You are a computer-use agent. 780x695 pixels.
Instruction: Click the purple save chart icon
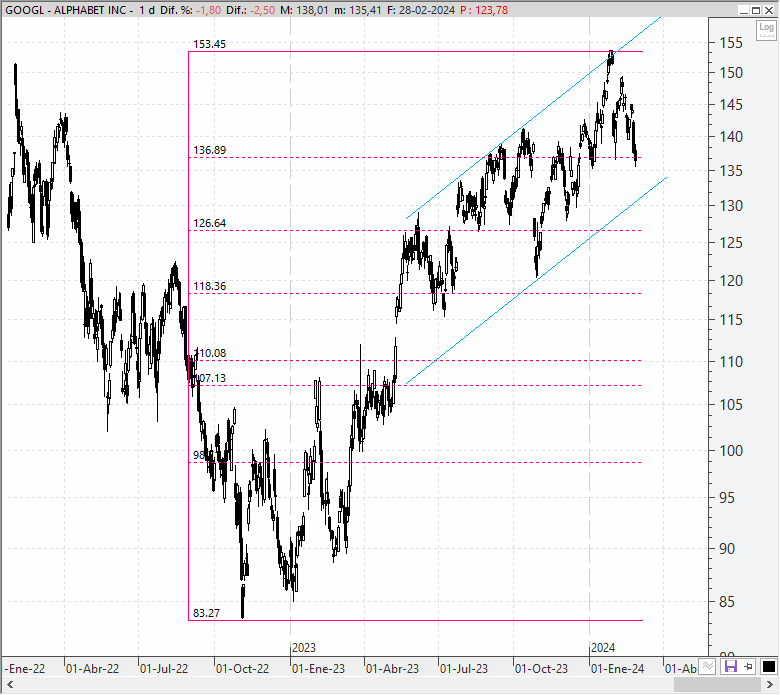pos(730,666)
